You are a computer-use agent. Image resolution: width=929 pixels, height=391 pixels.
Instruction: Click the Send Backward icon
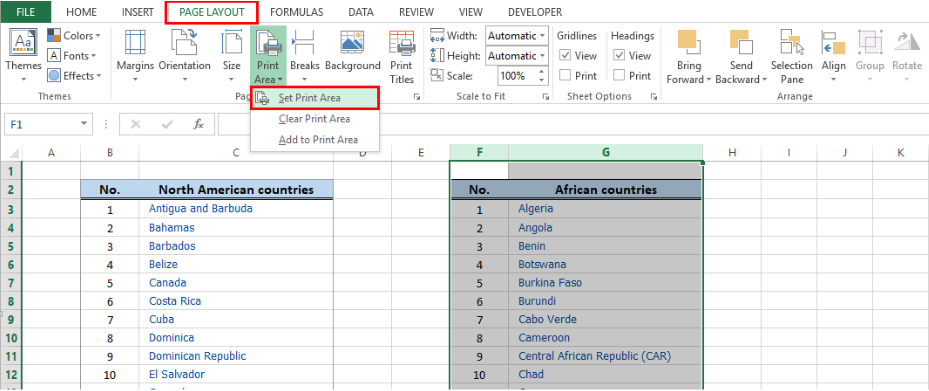(741, 43)
